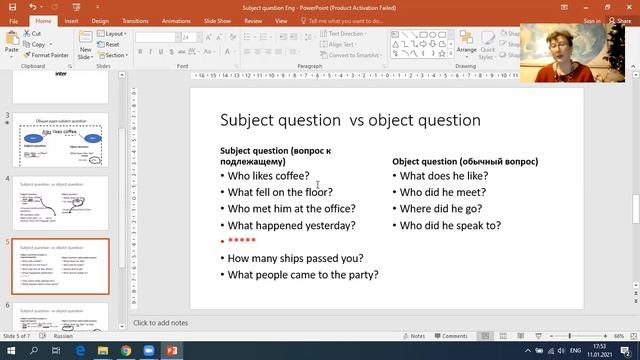Viewport: 640px width, 360px height.
Task: Click the Russian language indicator in status bar
Action: coord(63,336)
